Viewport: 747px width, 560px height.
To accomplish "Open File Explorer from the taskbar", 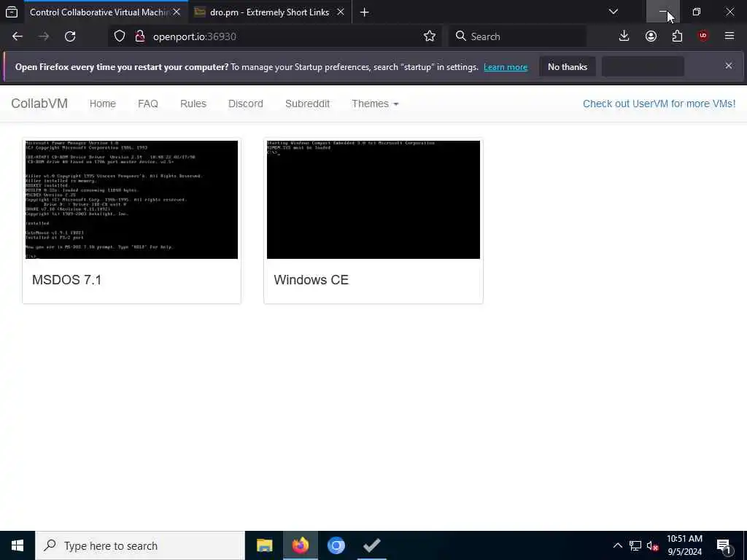I will [x=264, y=545].
